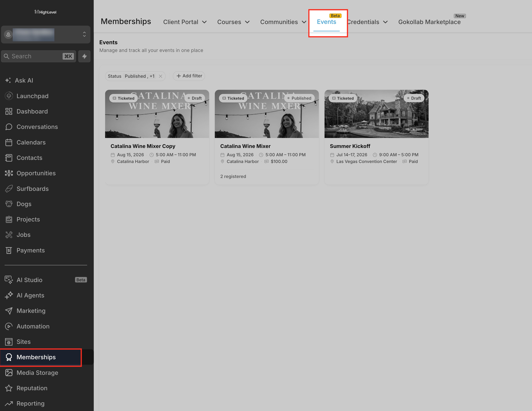Screen dimensions: 532x411
Task: Open the Ask AI sparkle icon
Action: click(x=8, y=80)
